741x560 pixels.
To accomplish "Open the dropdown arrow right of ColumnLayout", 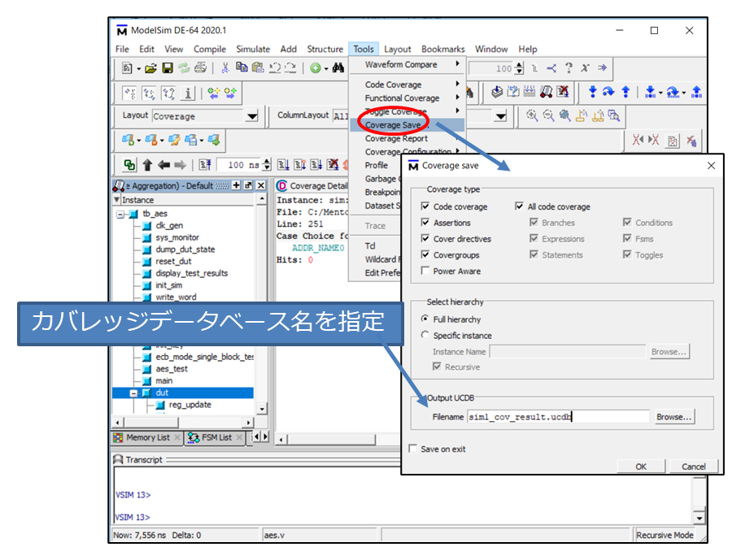I will [501, 115].
